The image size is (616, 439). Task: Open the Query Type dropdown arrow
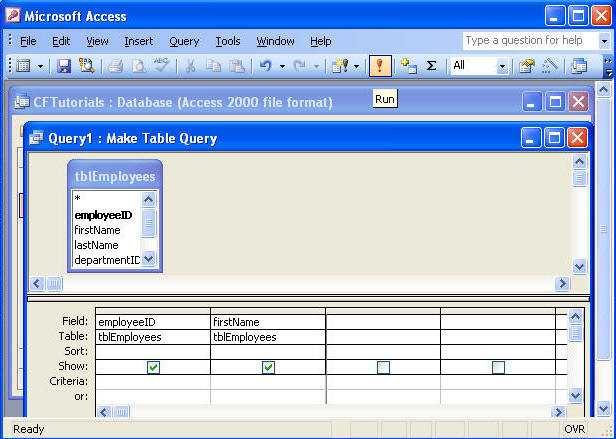(x=356, y=66)
